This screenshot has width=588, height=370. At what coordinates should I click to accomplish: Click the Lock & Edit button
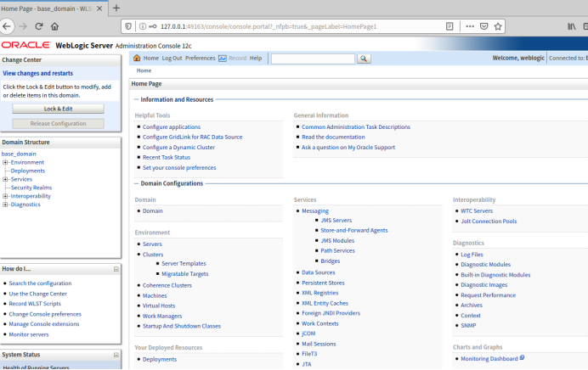pyautogui.click(x=58, y=109)
